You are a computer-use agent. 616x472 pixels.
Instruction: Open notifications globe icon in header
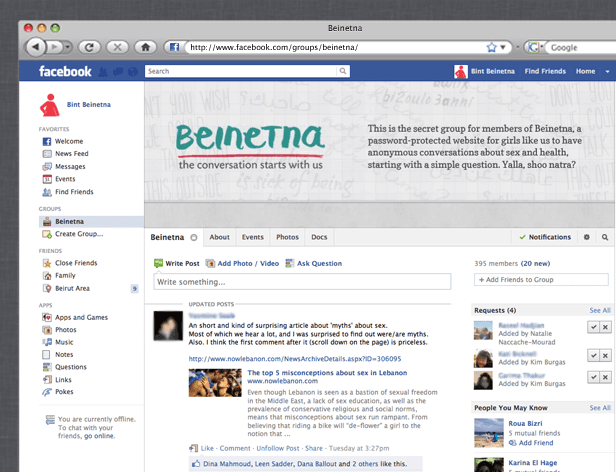tap(133, 72)
